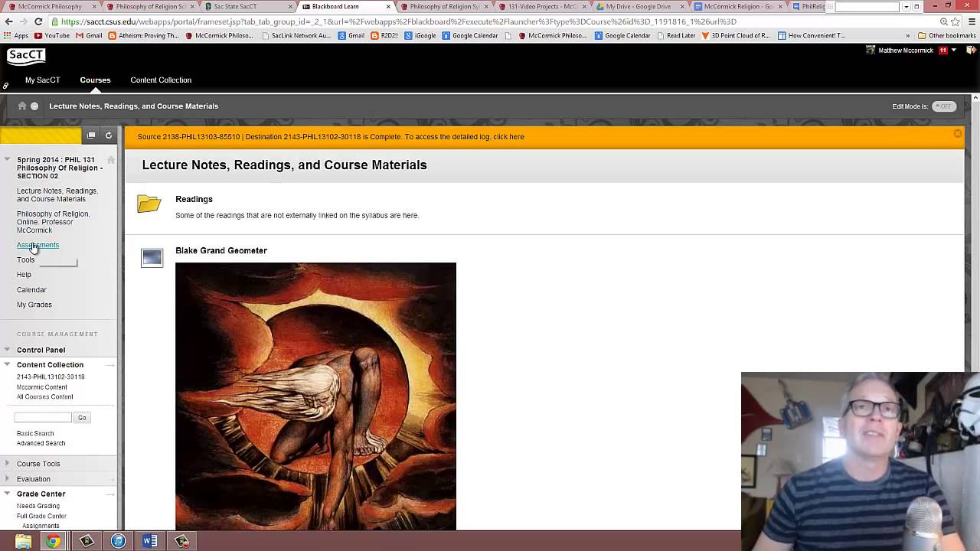
Task: Open Microsoft Word from the taskbar
Action: (150, 541)
